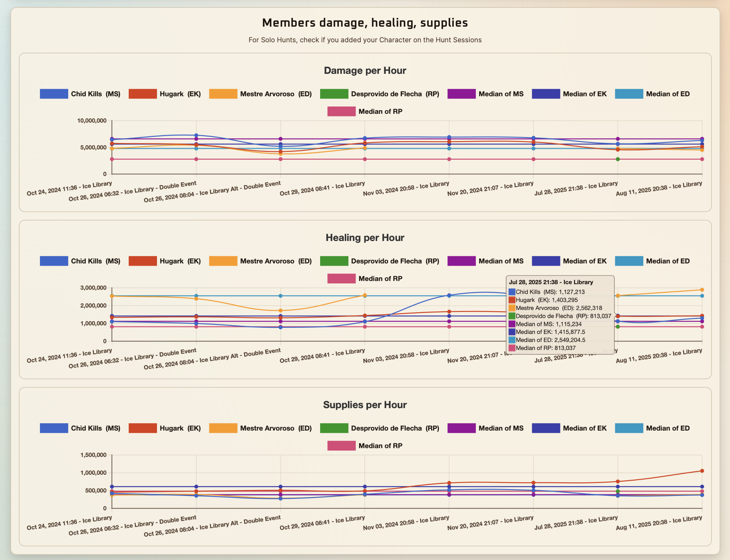Screen dimensions: 730x560
Task: Click Hugark's Aug 11, 2025 supplies data point
Action: coord(702,471)
